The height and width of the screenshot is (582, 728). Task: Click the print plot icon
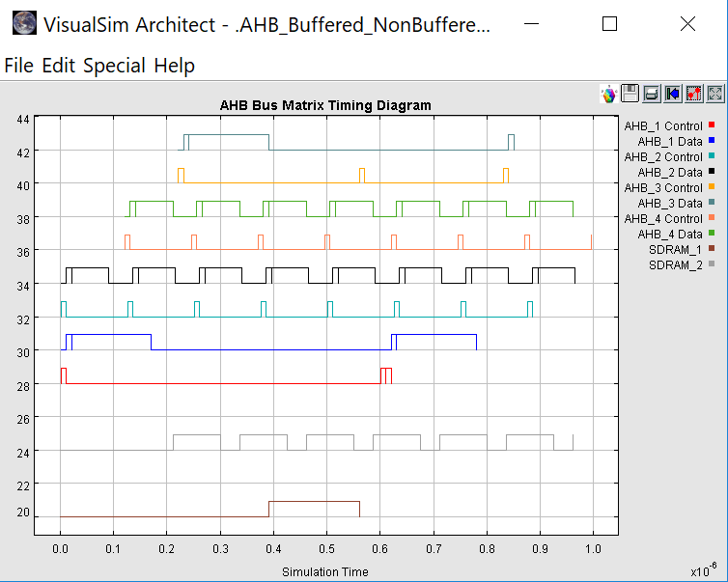[x=651, y=94]
